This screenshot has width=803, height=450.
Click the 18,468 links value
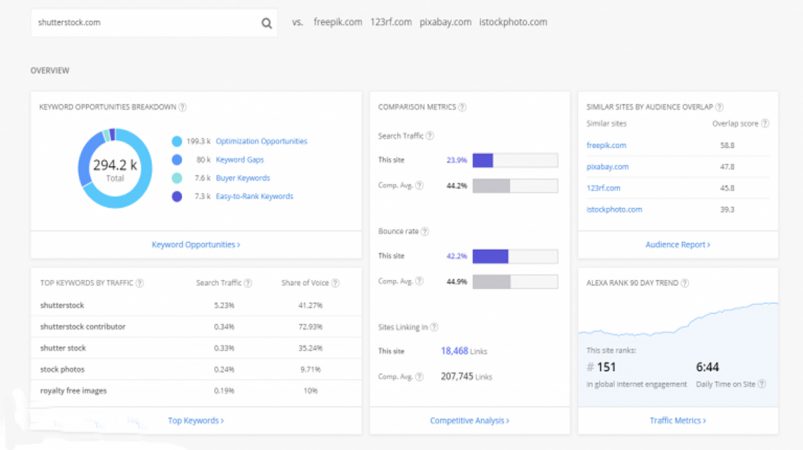tap(454, 351)
